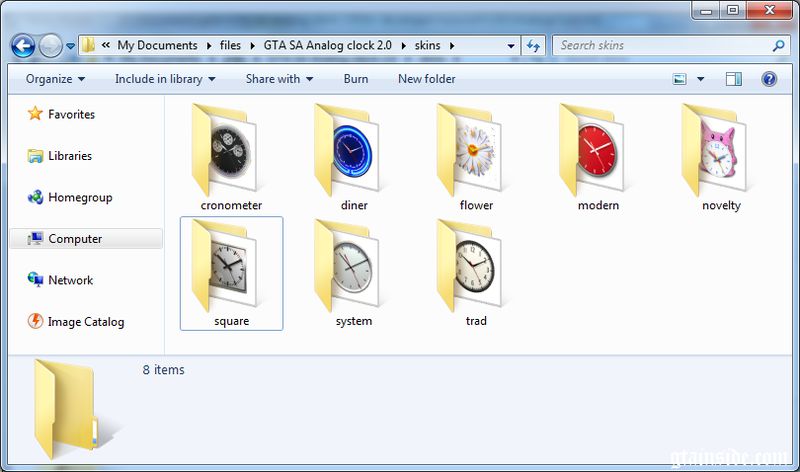Click the folder icon in address bar
Viewport: 800px width, 472px height.
click(x=88, y=45)
